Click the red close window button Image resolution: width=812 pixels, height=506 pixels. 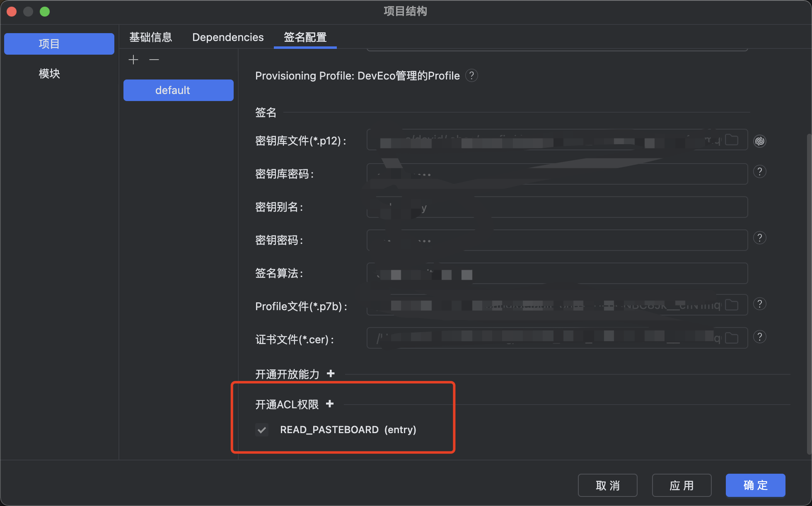coord(12,12)
